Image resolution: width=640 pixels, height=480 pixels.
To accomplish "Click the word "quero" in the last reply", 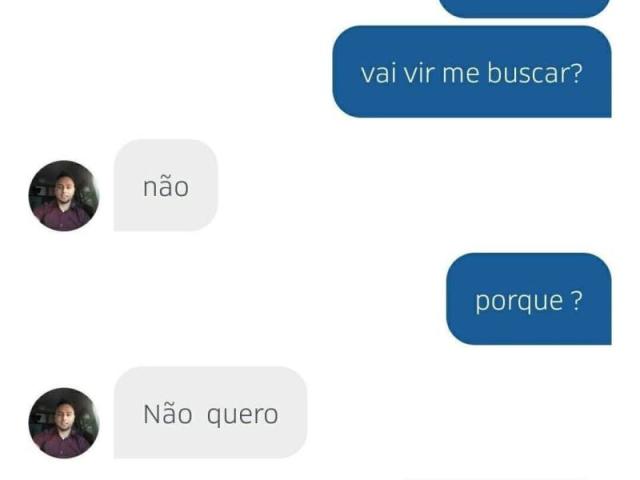I will (x=243, y=416).
